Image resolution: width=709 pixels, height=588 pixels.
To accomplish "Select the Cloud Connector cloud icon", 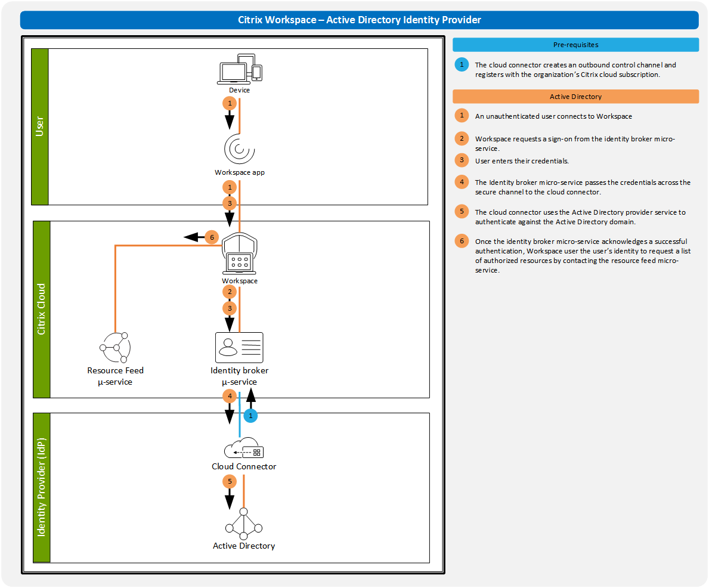I will click(244, 448).
